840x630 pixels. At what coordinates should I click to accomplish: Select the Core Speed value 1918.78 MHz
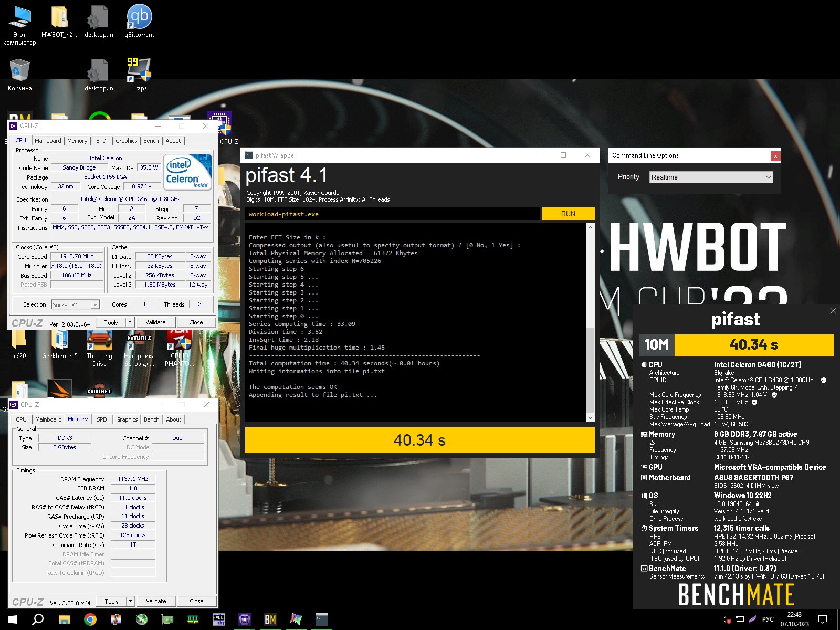tap(77, 257)
